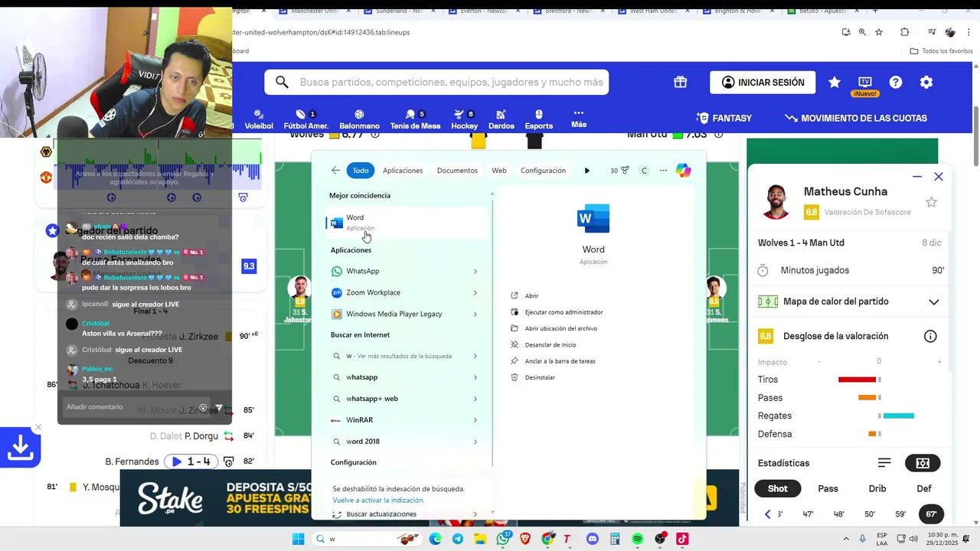Toggle favorite star for Matheus Cunha
The height and width of the screenshot is (551, 980).
point(931,202)
